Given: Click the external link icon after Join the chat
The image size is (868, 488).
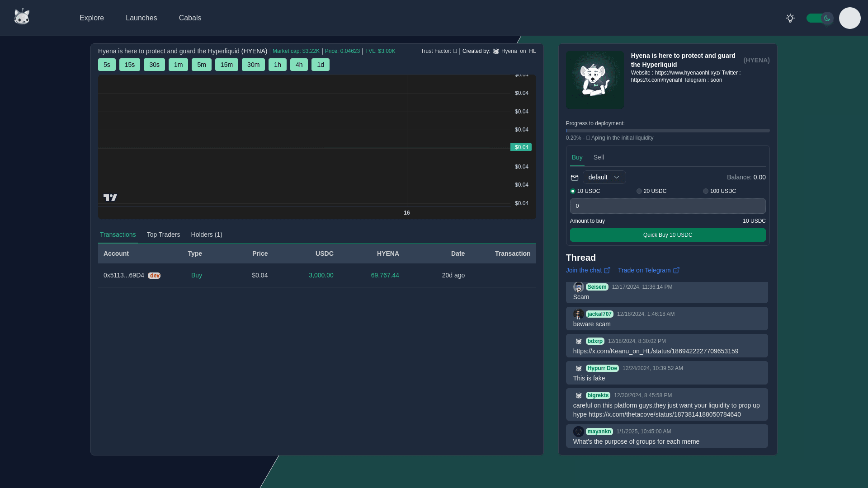Looking at the screenshot, I should click(x=607, y=270).
